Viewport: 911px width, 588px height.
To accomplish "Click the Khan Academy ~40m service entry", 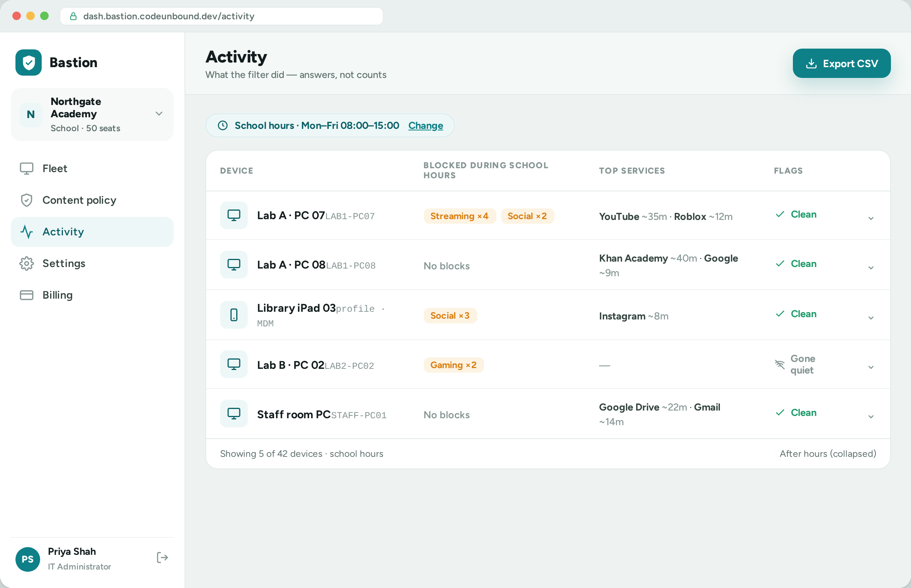I will tap(648, 258).
